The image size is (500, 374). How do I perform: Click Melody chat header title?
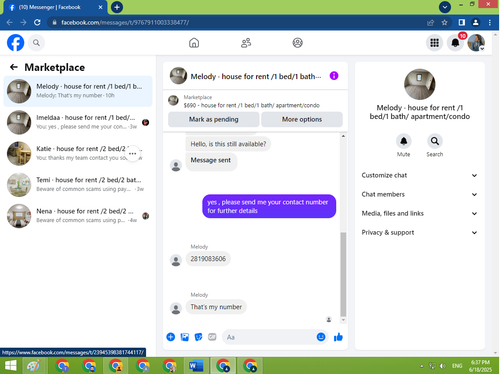click(x=256, y=76)
